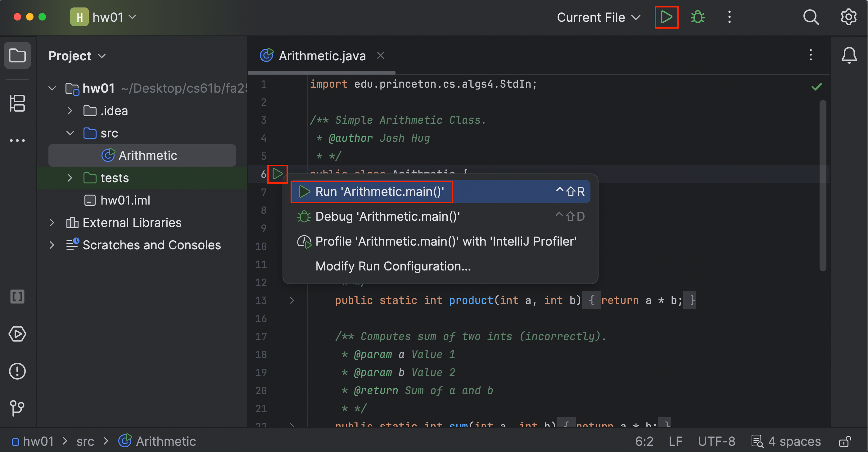Toggle the Project tool window folder button
This screenshot has width=868, height=452.
(17, 55)
